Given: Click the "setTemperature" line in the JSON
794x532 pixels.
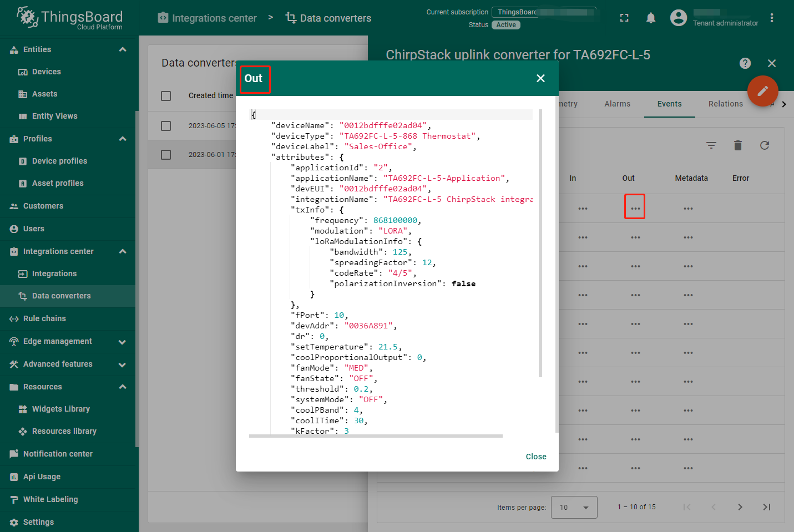Looking at the screenshot, I should click(346, 347).
